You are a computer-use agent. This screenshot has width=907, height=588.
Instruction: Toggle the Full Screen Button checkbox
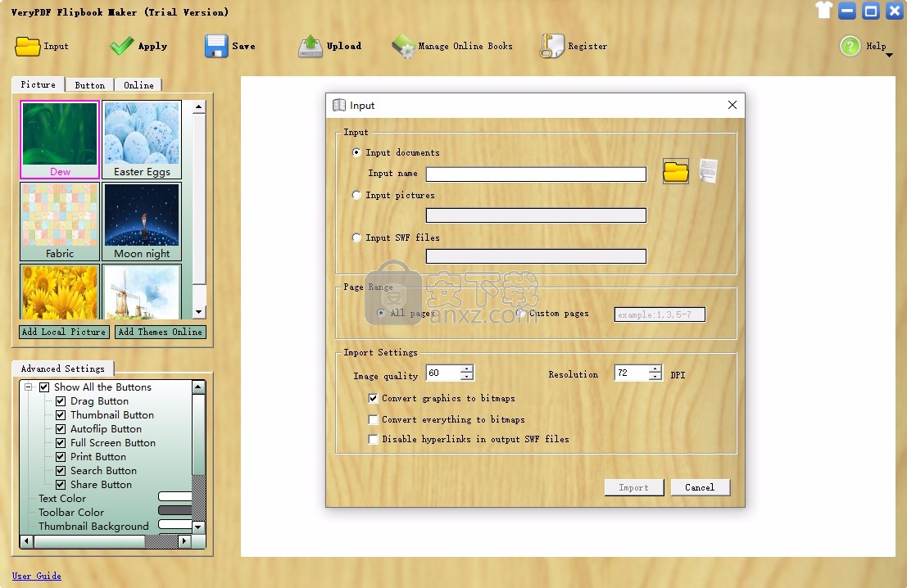60,443
